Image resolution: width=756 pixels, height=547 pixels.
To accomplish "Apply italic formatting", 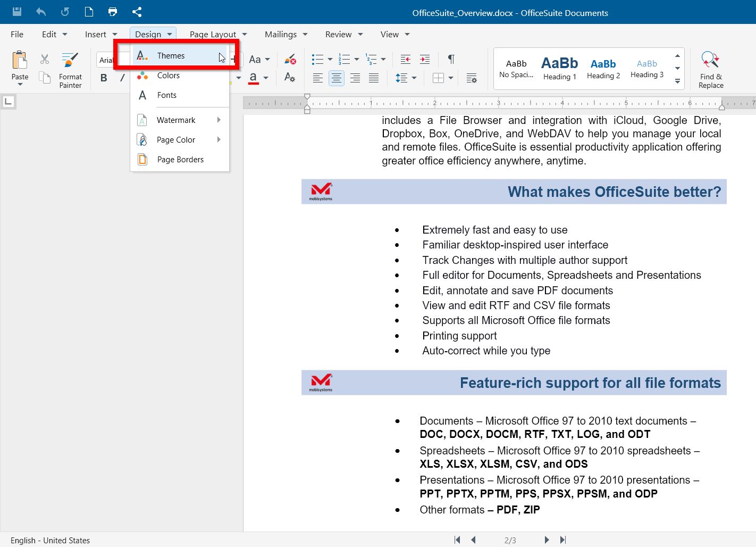I will [x=122, y=78].
